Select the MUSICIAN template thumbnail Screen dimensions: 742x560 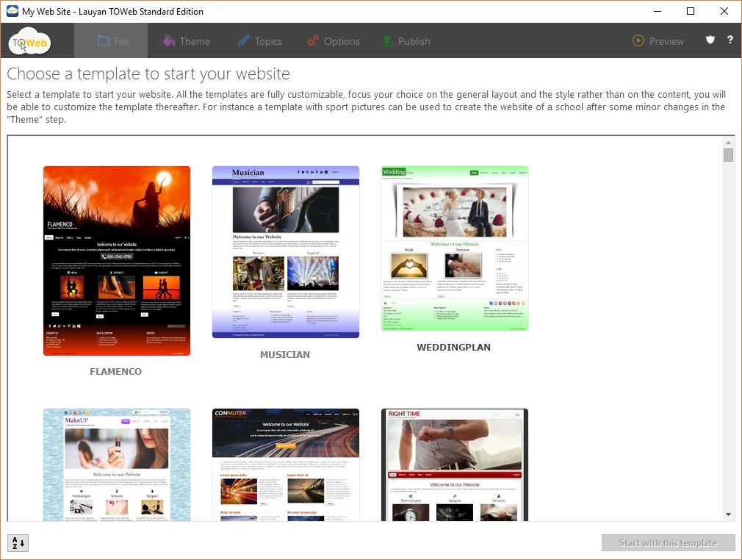point(286,252)
